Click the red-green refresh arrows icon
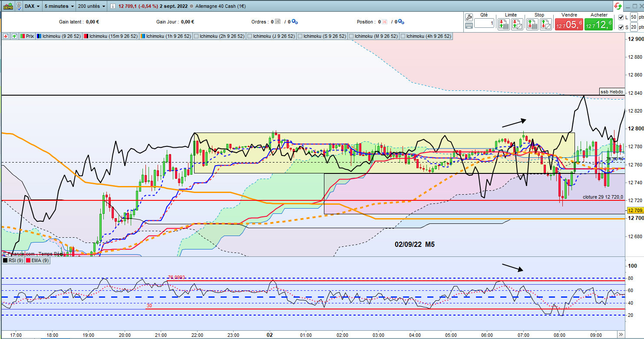Viewport: 644px width, 339px height. 618,6
